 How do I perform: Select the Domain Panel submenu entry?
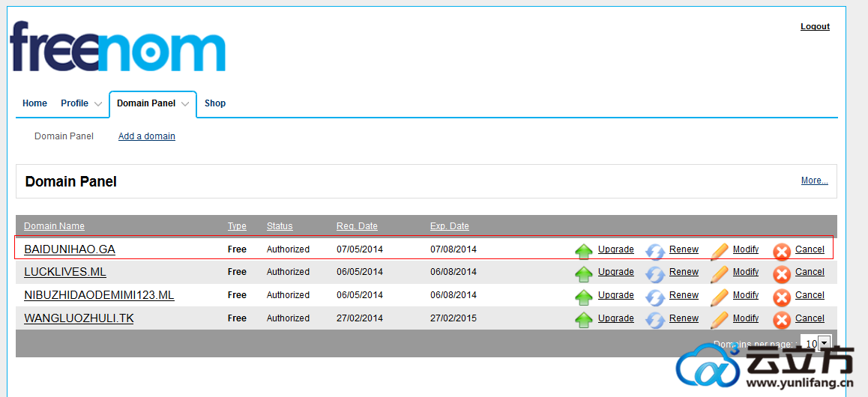(64, 136)
